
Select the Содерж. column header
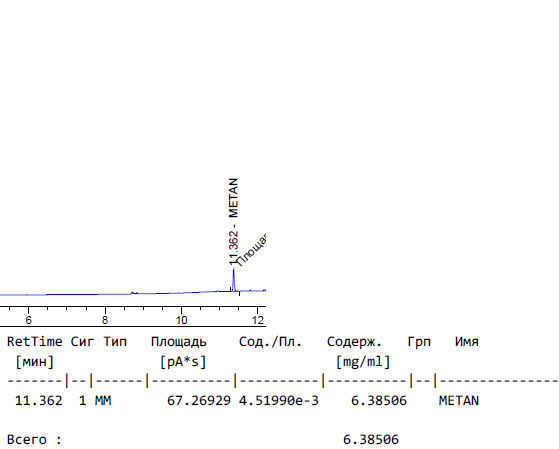(x=354, y=342)
